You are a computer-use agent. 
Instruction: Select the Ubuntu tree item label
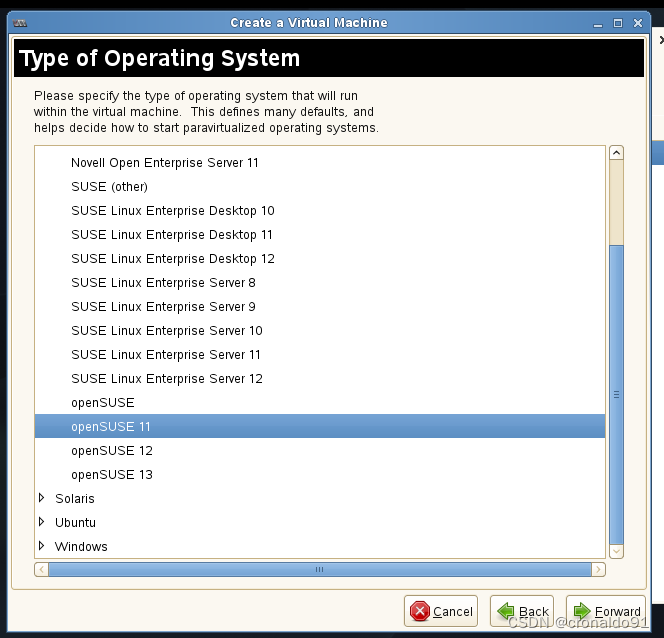pos(75,522)
